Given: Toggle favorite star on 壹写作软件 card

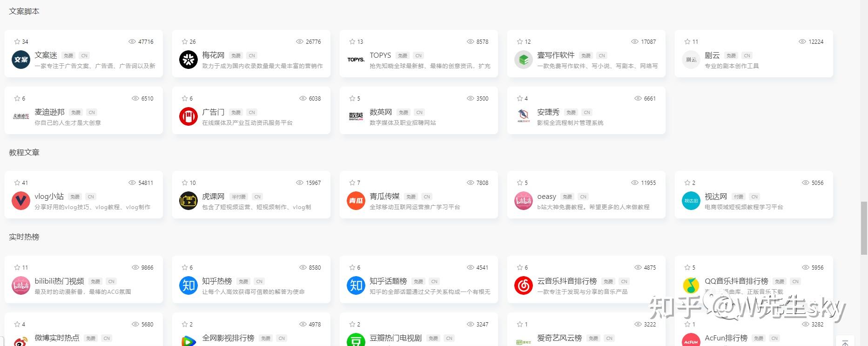Looking at the screenshot, I should point(520,41).
